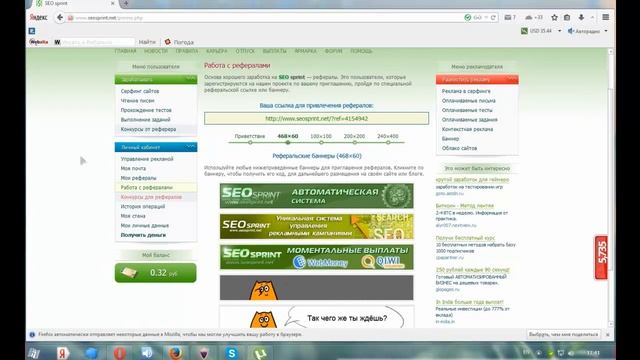
Task: Click the small blue icon below Yandex logo
Action: 32,31
